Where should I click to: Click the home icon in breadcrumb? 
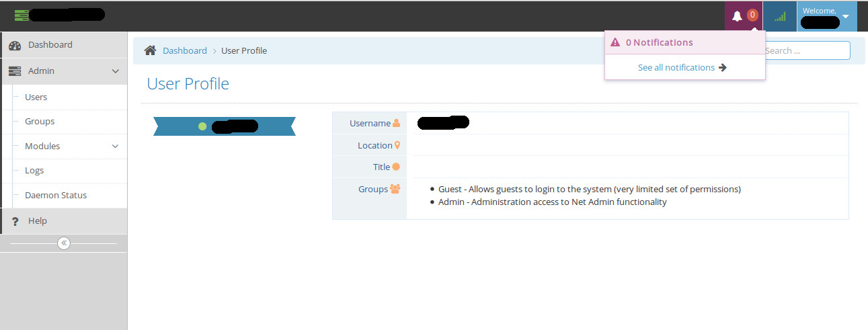151,50
